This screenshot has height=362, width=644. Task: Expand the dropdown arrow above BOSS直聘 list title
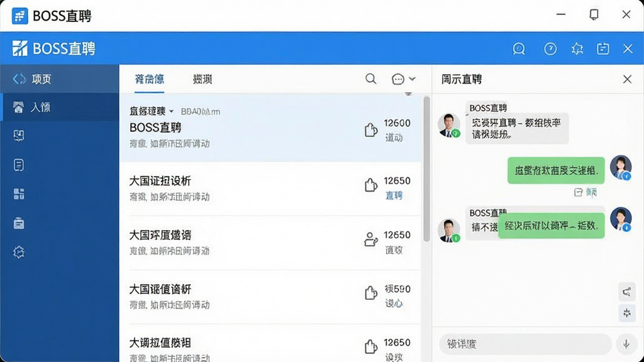(x=171, y=111)
